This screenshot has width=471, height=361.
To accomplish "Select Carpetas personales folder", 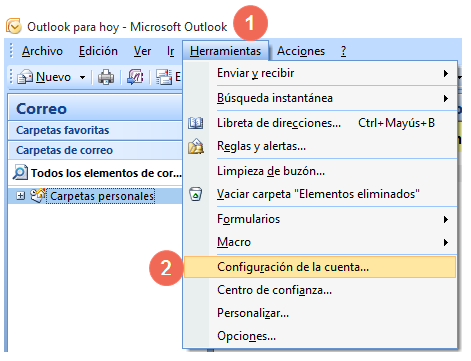I will [102, 196].
